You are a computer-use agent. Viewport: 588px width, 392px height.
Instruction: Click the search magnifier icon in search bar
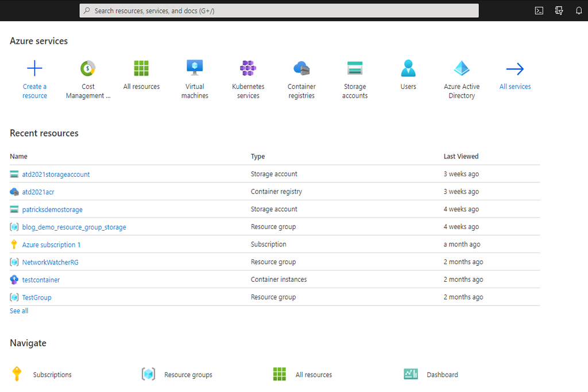point(87,10)
